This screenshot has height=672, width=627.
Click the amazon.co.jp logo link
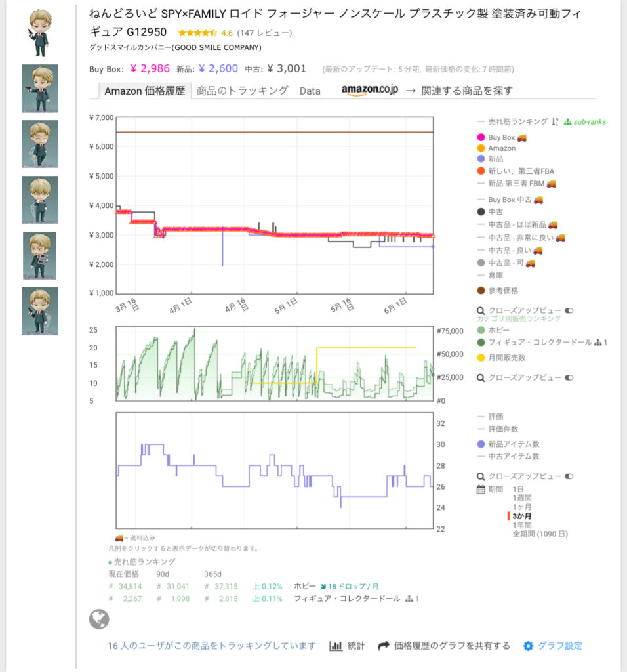tap(370, 89)
